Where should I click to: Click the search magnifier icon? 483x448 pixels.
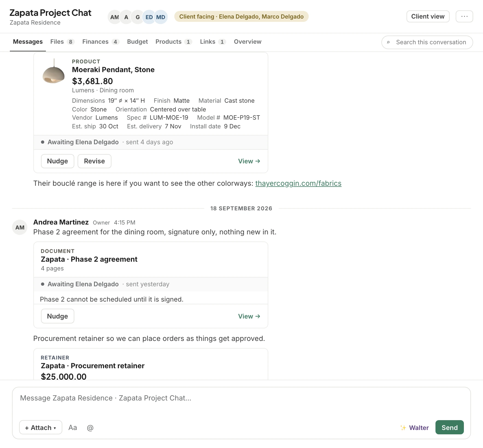[388, 42]
